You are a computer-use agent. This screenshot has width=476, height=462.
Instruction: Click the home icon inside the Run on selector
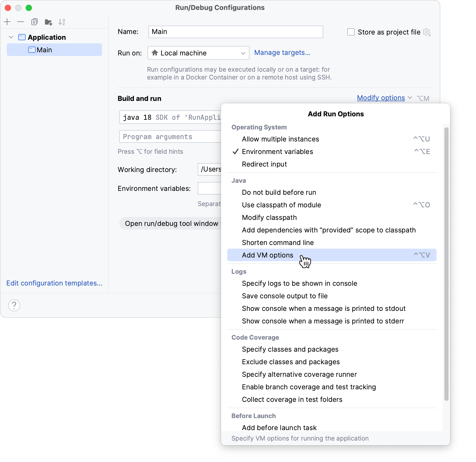pos(155,53)
